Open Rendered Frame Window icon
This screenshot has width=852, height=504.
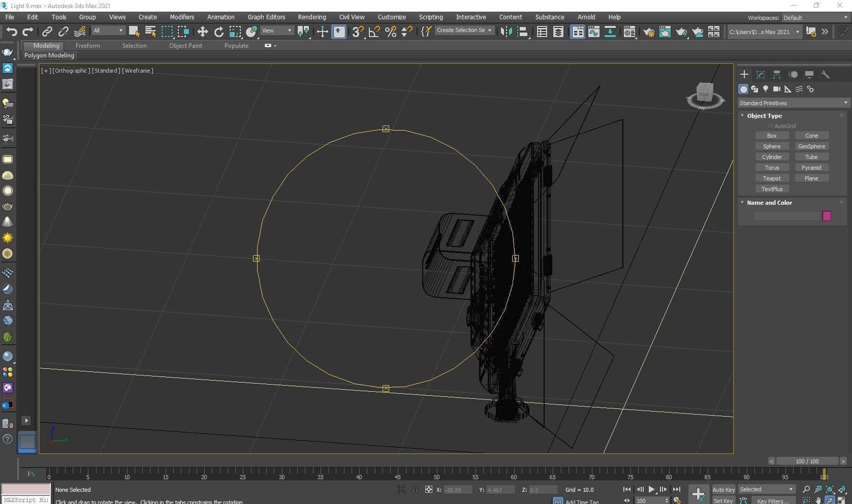(x=665, y=31)
